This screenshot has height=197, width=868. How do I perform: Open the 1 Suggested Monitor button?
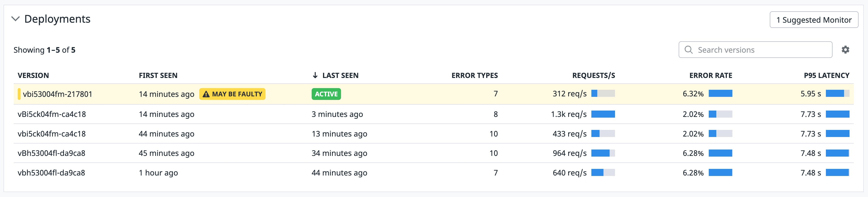click(x=813, y=20)
